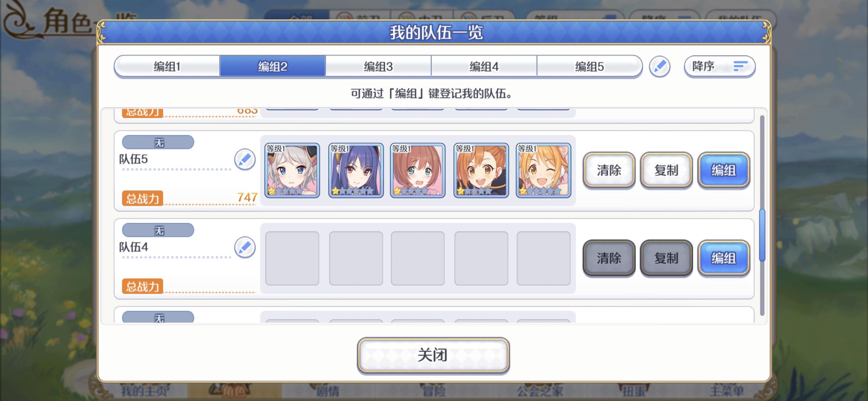
Task: Open the 无 tag label on 队伍5
Action: (x=158, y=142)
